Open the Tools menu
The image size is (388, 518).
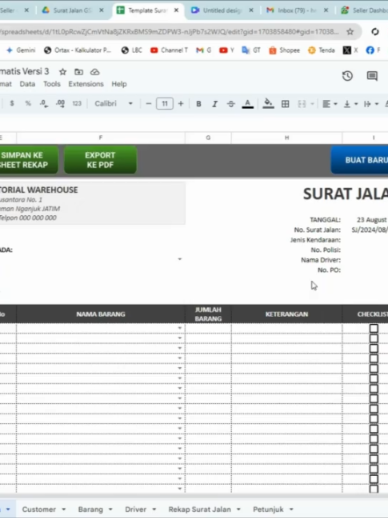point(52,84)
